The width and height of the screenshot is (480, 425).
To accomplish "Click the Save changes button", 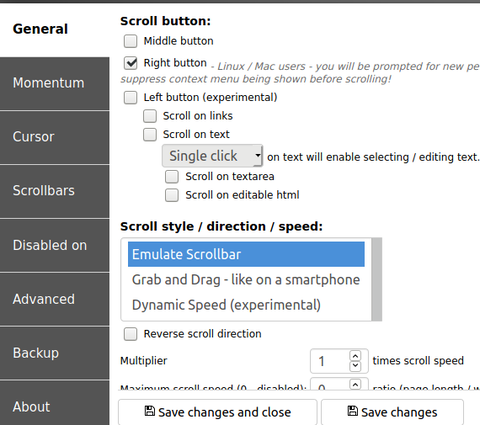I will pos(392,412).
